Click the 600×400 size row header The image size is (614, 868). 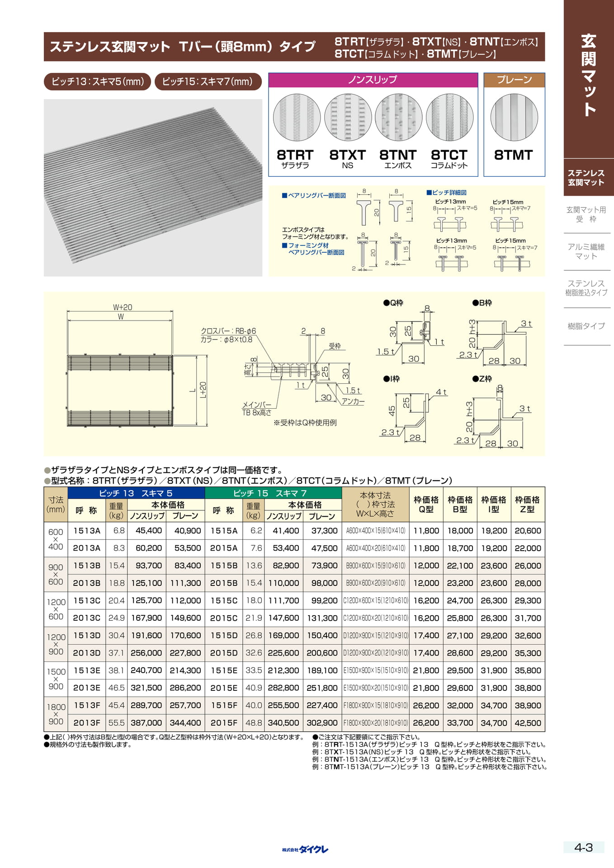click(56, 539)
